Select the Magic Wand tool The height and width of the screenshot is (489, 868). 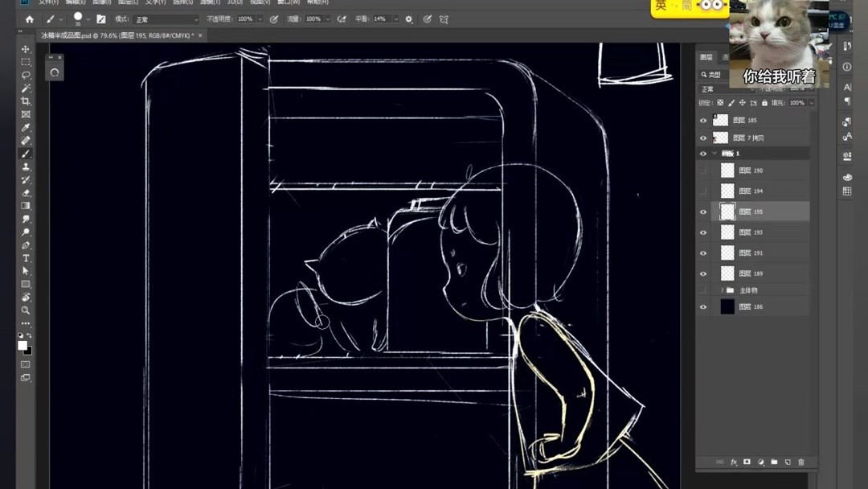pyautogui.click(x=26, y=88)
